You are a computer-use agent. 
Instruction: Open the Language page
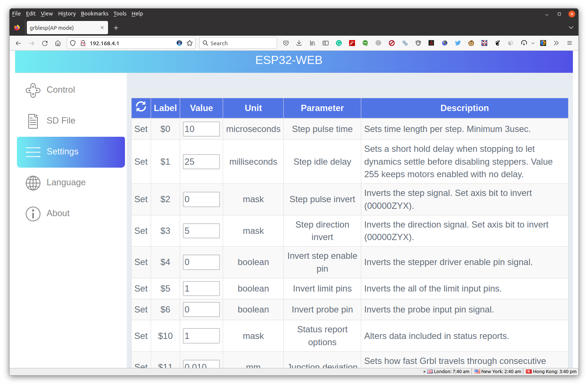pyautogui.click(x=71, y=183)
